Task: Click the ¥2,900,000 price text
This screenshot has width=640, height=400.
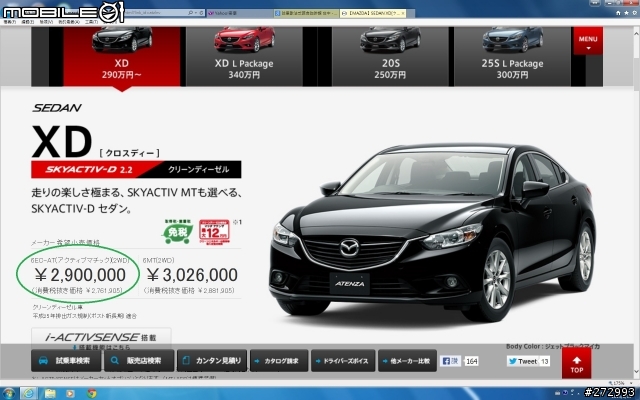Action: [x=80, y=275]
